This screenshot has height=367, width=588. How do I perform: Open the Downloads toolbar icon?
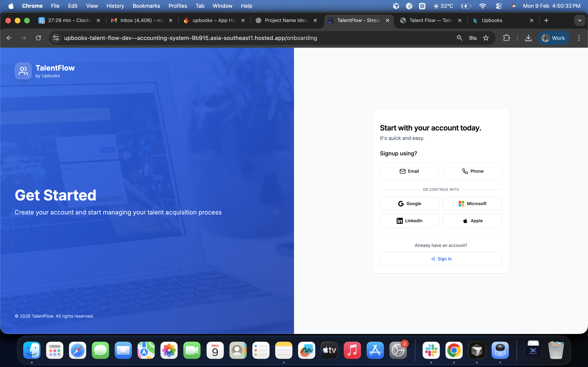click(528, 38)
